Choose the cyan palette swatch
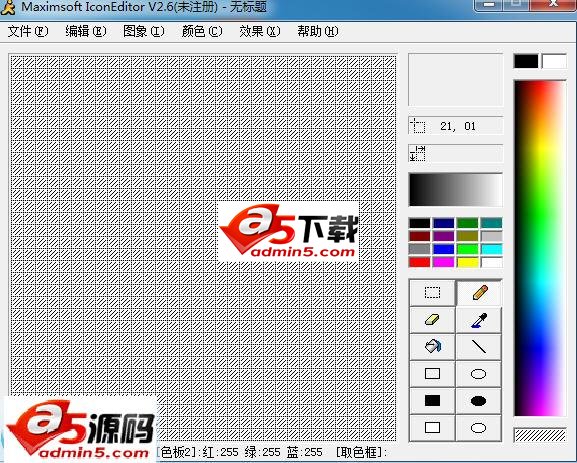This screenshot has height=463, width=577. click(491, 249)
